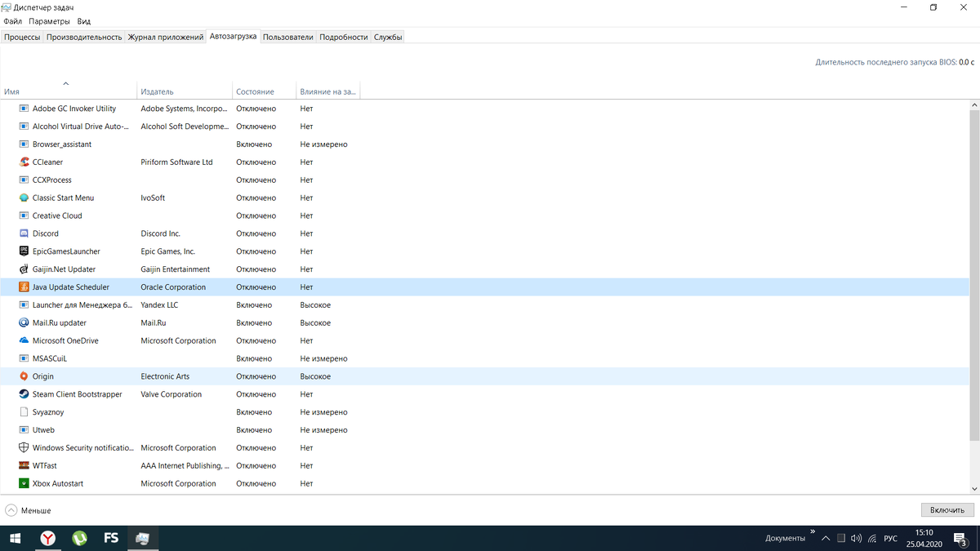The height and width of the screenshot is (551, 980).
Task: Switch to the Процессы tab
Action: 22,37
